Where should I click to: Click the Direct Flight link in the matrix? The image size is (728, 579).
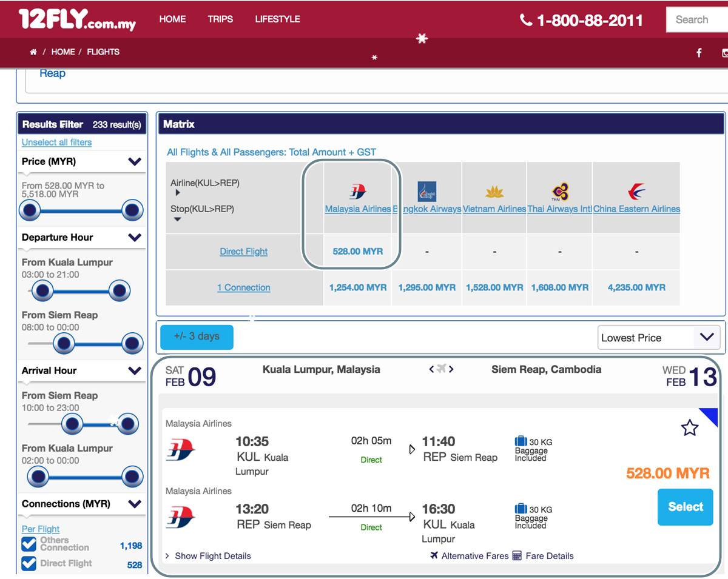pyautogui.click(x=244, y=252)
